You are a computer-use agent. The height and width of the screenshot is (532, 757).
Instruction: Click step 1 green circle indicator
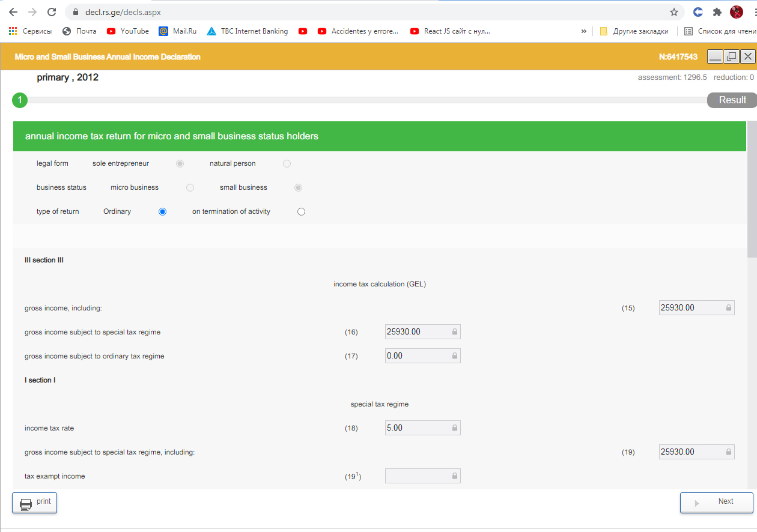click(20, 100)
